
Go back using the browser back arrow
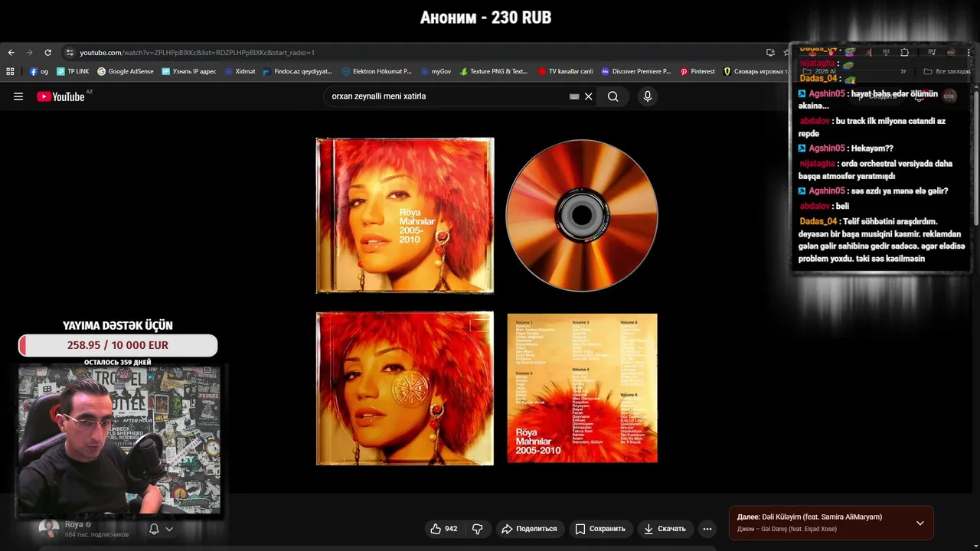click(x=11, y=53)
